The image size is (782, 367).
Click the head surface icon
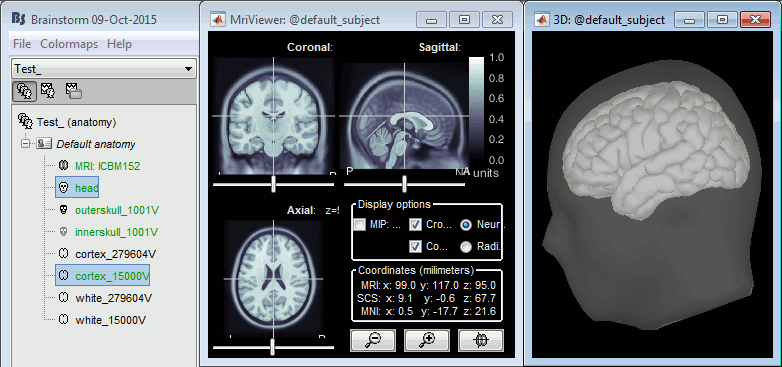pos(63,188)
